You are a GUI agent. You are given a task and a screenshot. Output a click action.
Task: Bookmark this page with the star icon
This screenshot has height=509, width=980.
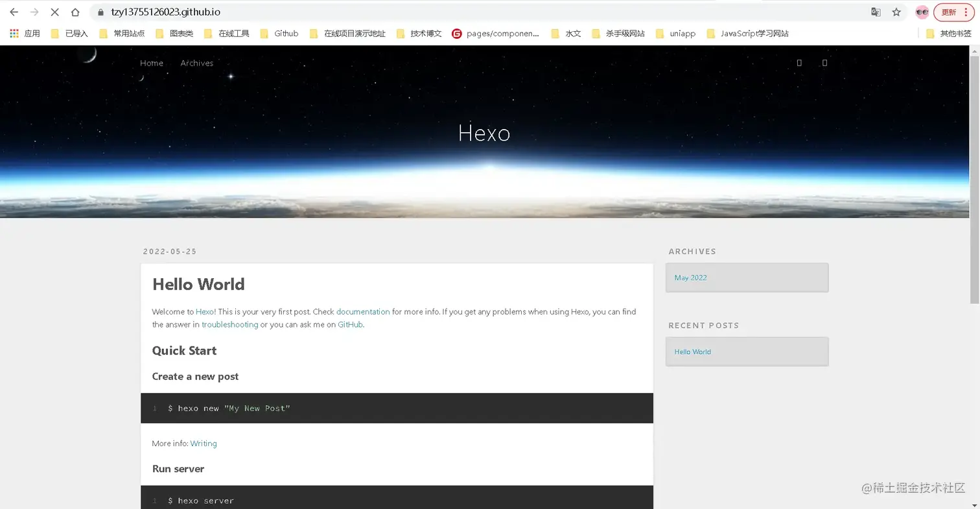tap(896, 12)
